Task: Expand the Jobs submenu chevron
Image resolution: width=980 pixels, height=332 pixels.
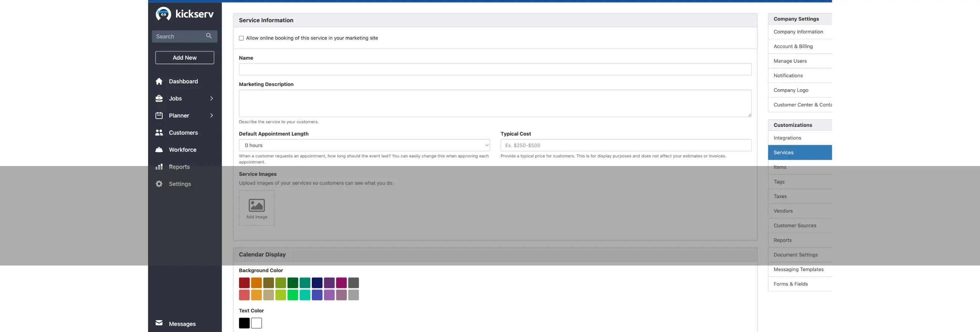Action: pos(212,99)
